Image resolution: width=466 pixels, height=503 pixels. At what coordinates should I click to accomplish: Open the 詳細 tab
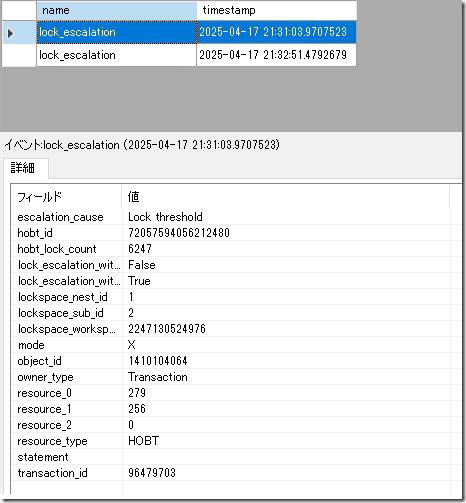click(23, 168)
